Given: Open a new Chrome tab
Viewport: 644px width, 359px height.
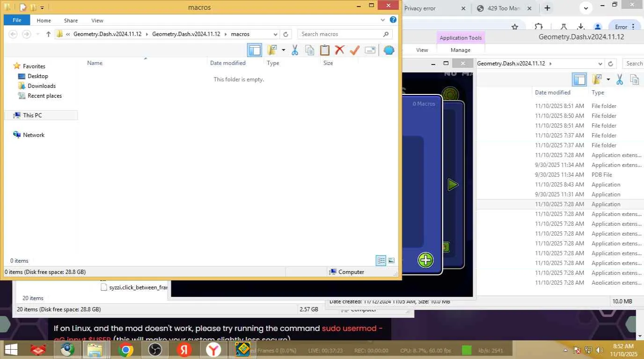Looking at the screenshot, I should coord(547,8).
